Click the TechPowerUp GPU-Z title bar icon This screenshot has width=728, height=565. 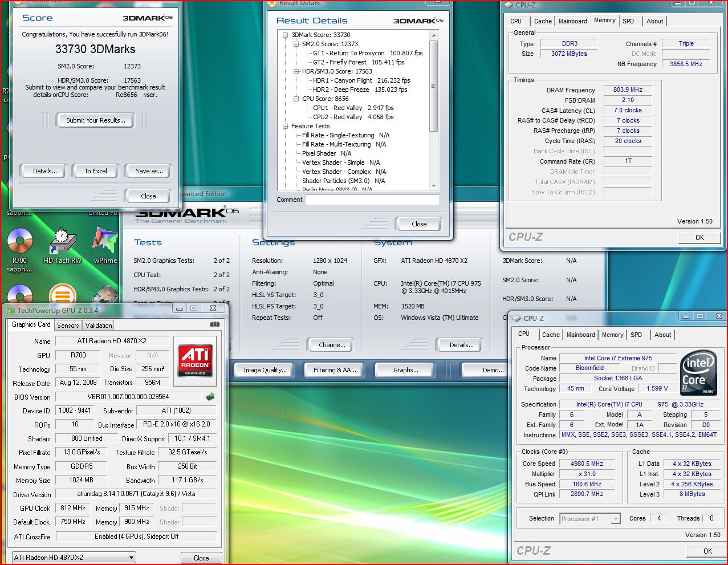pyautogui.click(x=10, y=310)
